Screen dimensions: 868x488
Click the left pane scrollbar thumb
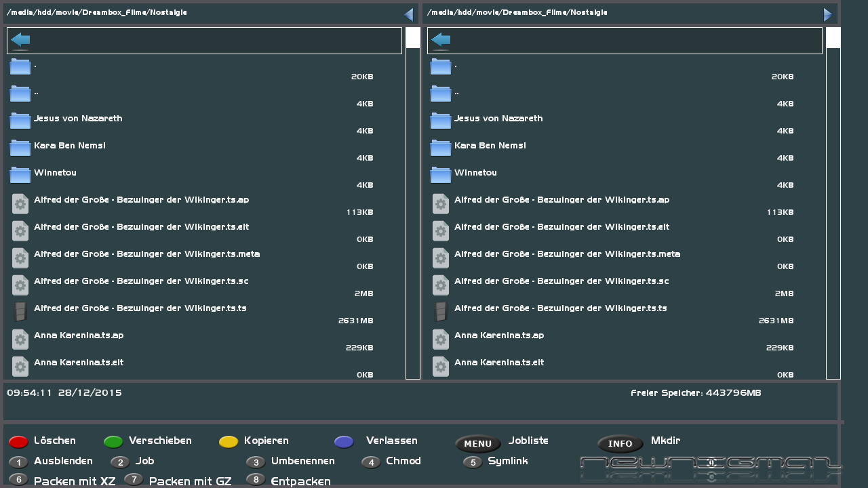(413, 38)
